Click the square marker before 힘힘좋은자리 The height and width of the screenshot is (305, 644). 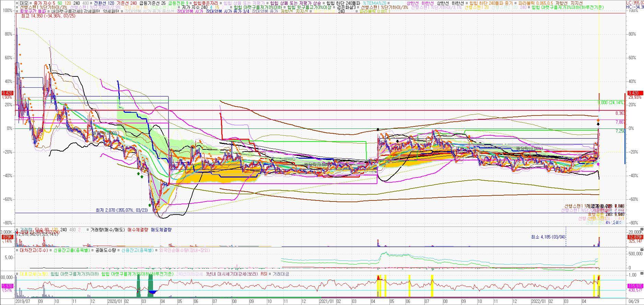click(x=191, y=3)
